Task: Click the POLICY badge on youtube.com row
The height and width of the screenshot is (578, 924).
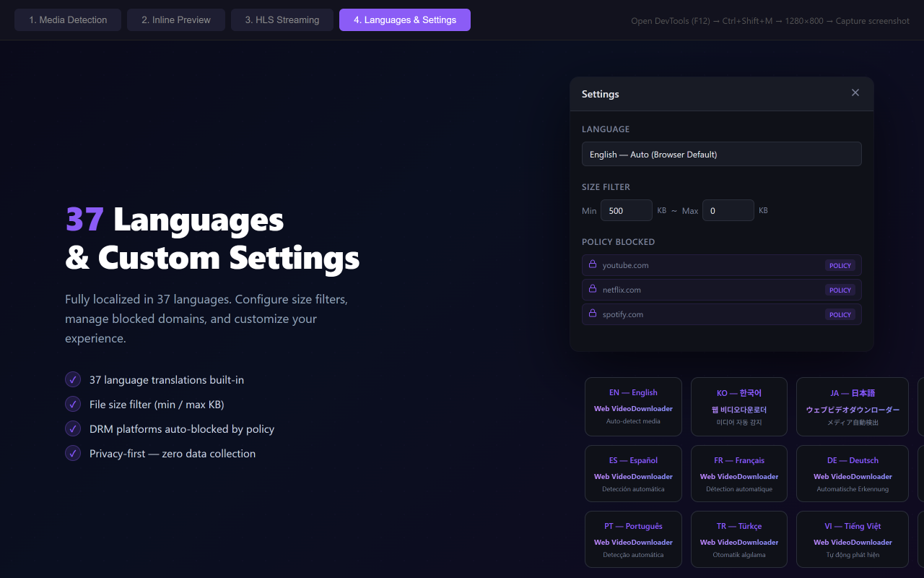Action: [x=840, y=265]
